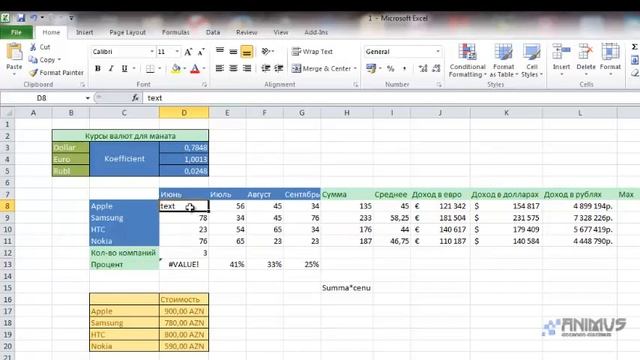Apply red font color letter A
The height and width of the screenshot is (360, 640).
195,69
